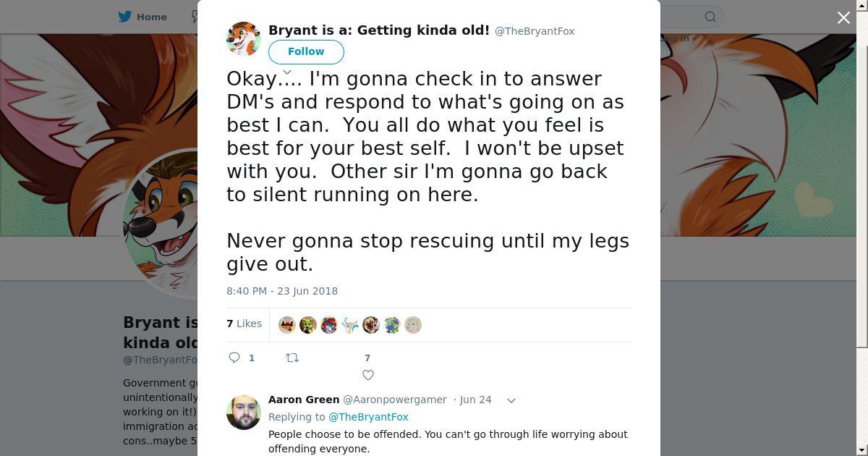Image resolution: width=868 pixels, height=456 pixels.
Task: Click the retweet arrows icon
Action: pos(292,358)
